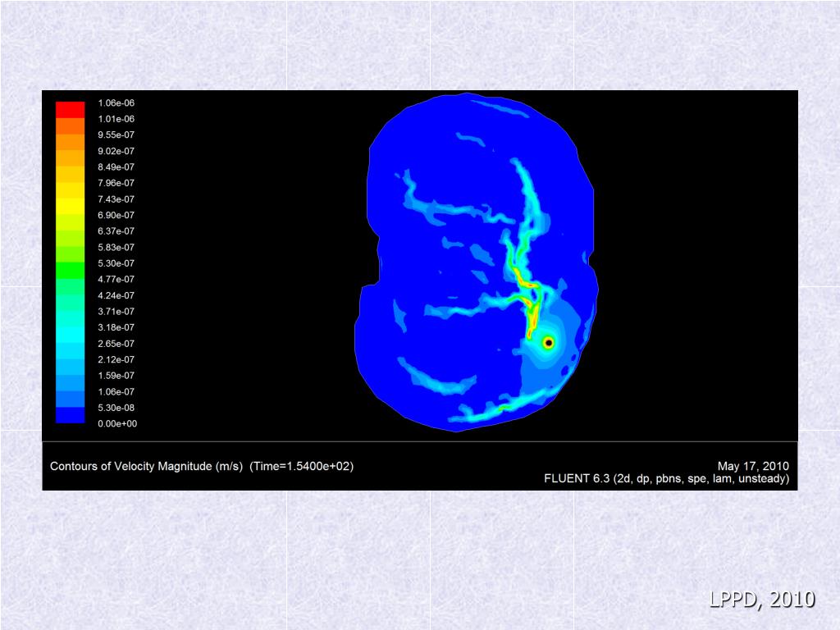Click the legend value 4.77e-07
Image resolution: width=840 pixels, height=630 pixels.
tap(116, 279)
